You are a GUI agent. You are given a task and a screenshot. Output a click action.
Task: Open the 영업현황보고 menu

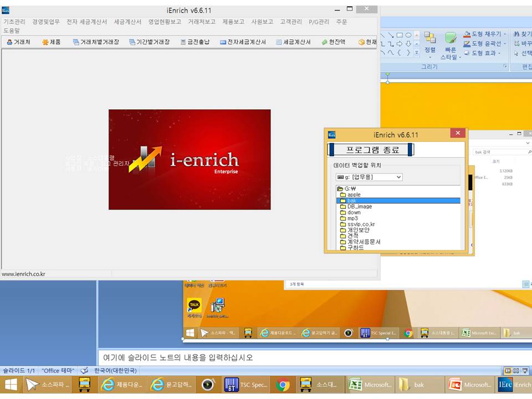tap(165, 22)
